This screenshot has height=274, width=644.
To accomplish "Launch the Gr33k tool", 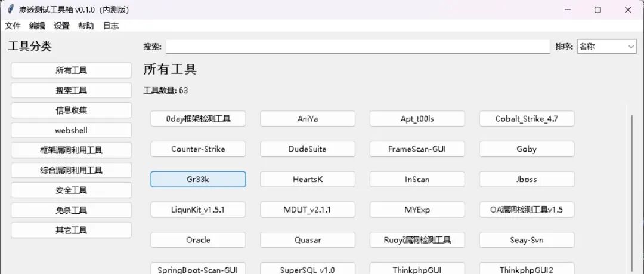I will click(x=199, y=179).
